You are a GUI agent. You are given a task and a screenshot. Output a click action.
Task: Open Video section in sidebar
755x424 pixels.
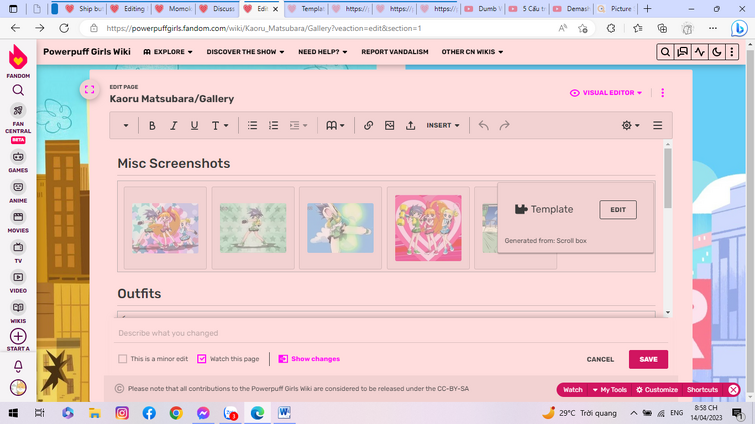pos(18,283)
